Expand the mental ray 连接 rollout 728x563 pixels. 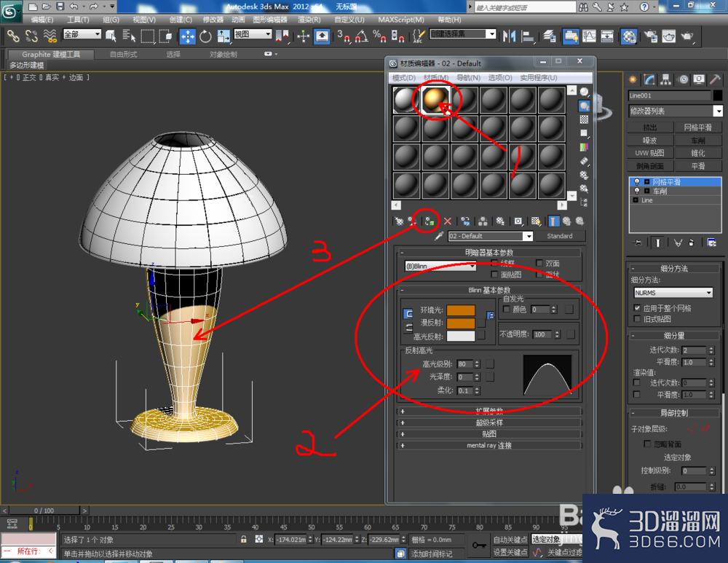pos(489,446)
